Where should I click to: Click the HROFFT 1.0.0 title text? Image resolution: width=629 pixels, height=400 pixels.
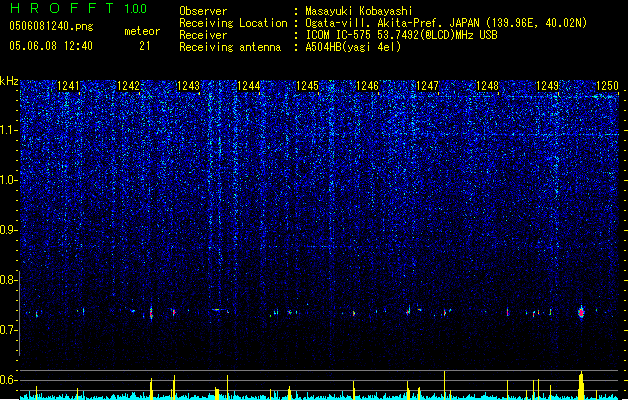78,8
